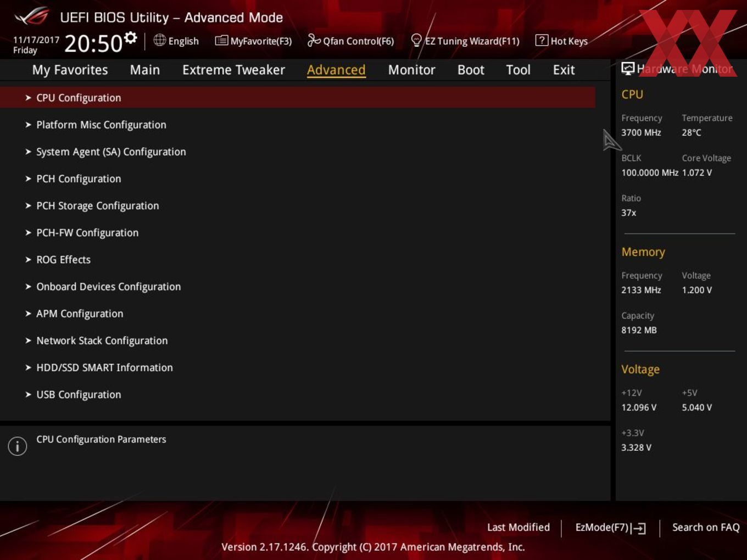This screenshot has width=747, height=560.
Task: Switch to the Main tab
Action: pos(145,70)
